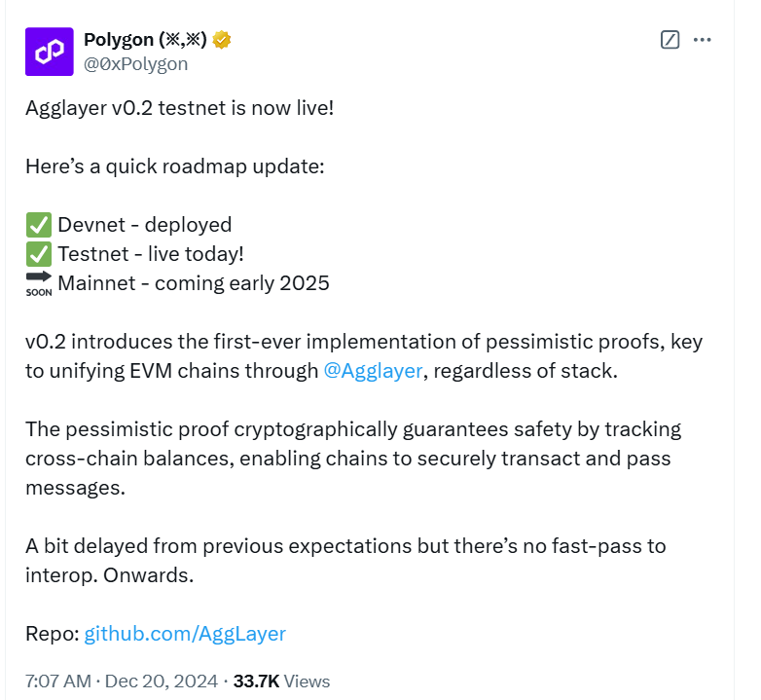Click the Polygon display name
Image resolution: width=761 pixels, height=700 pixels.
pos(145,40)
